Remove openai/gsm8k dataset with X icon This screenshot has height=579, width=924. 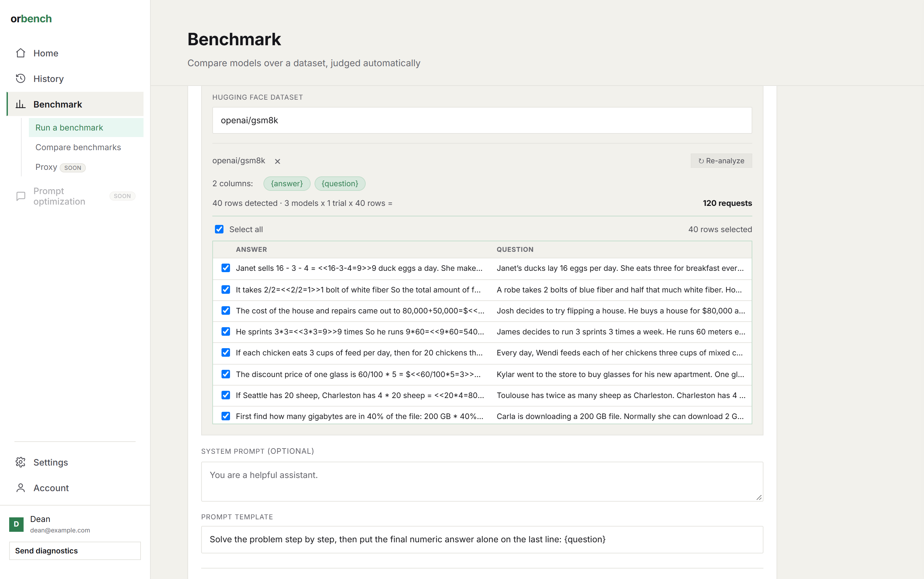(x=278, y=161)
